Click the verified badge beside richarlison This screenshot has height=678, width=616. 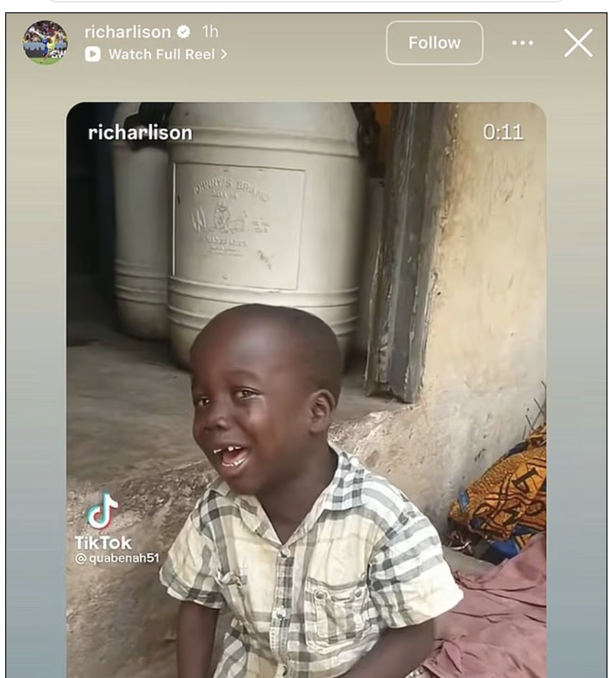[x=183, y=32]
